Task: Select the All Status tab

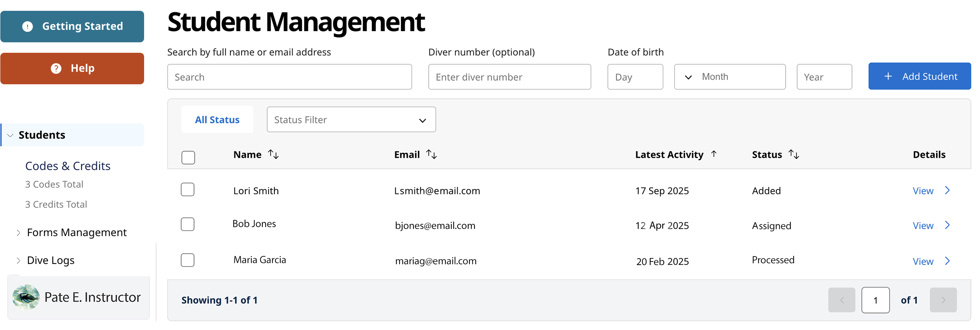Action: point(217,120)
